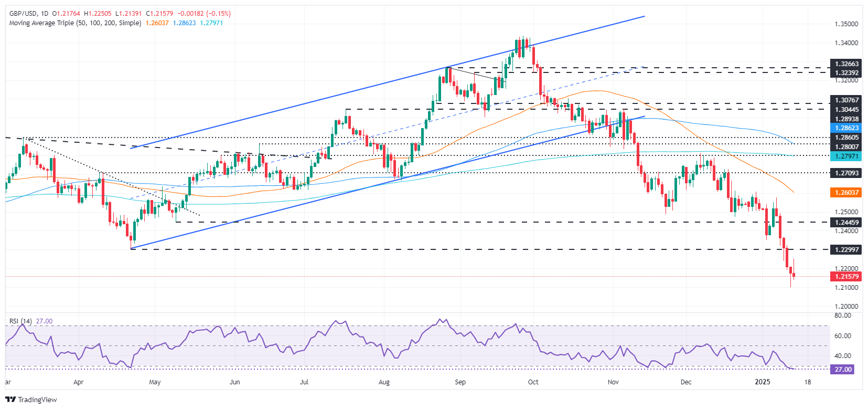Select the GBP/USD 1D symbol title

(x=28, y=14)
